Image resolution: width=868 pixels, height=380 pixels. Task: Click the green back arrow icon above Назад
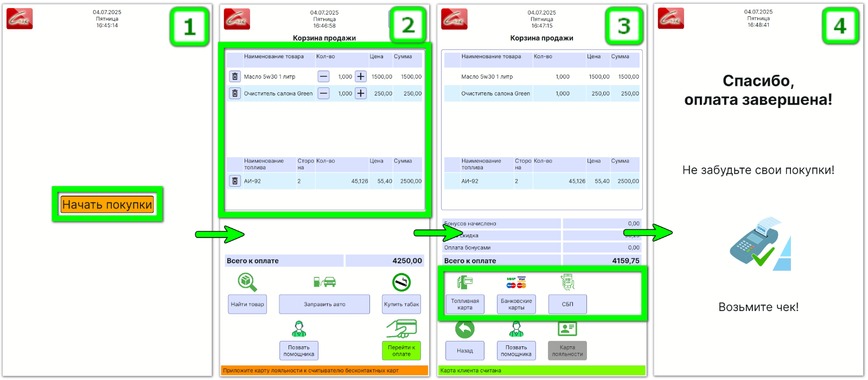coord(465,328)
